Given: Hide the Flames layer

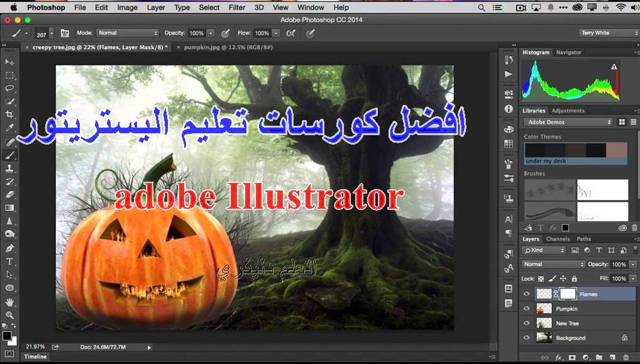Looking at the screenshot, I should 527,294.
